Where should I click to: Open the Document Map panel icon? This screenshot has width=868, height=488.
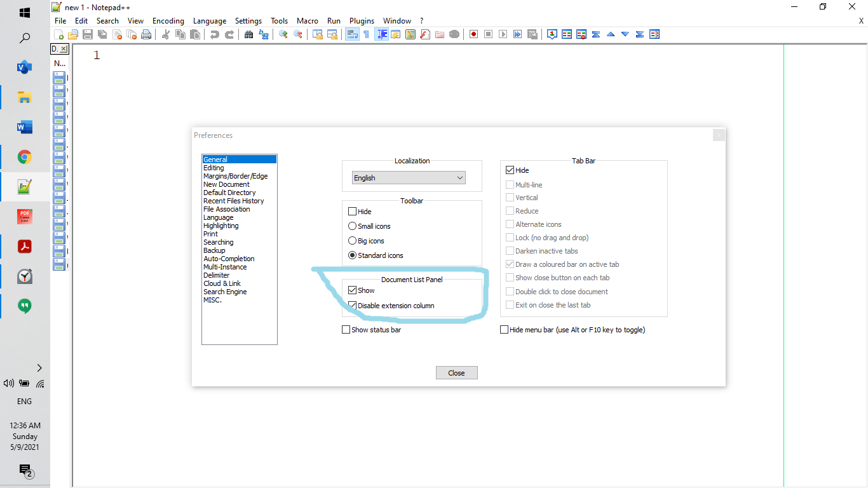tap(410, 34)
